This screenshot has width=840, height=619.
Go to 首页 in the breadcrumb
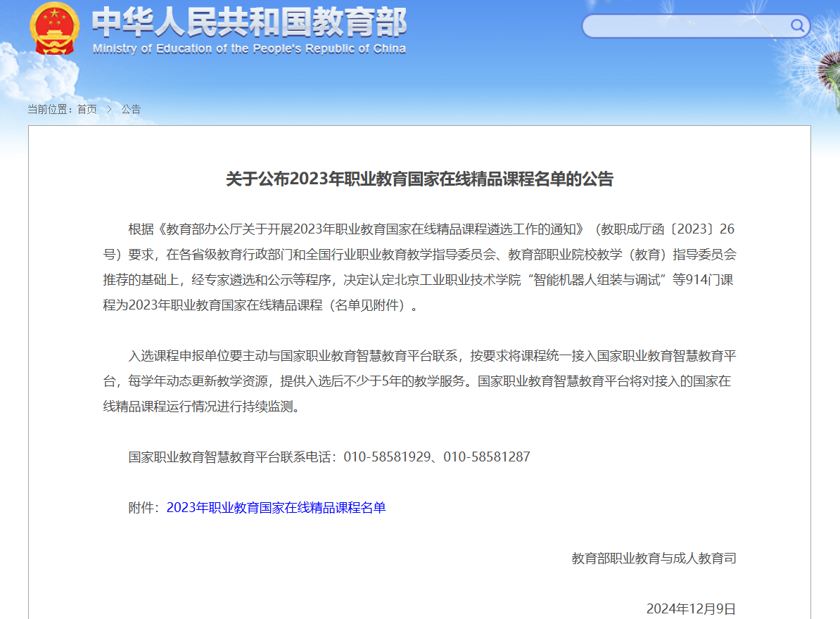click(x=87, y=109)
